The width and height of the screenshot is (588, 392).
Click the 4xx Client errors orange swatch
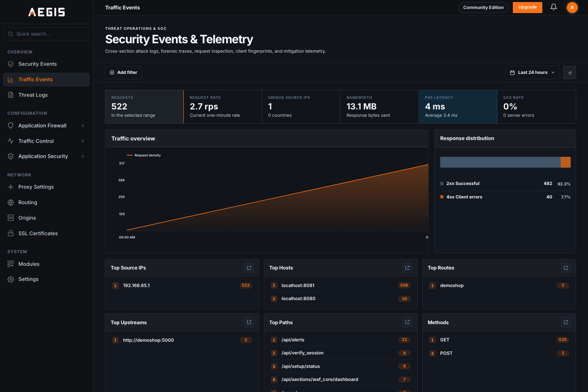tap(442, 197)
